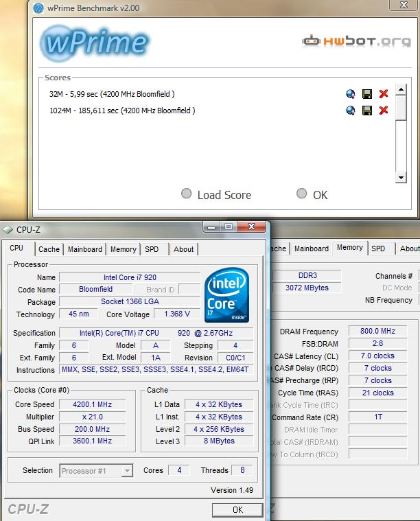Close the wPrime Benchmark window
420x521 pixels.
pyautogui.click(x=404, y=5)
